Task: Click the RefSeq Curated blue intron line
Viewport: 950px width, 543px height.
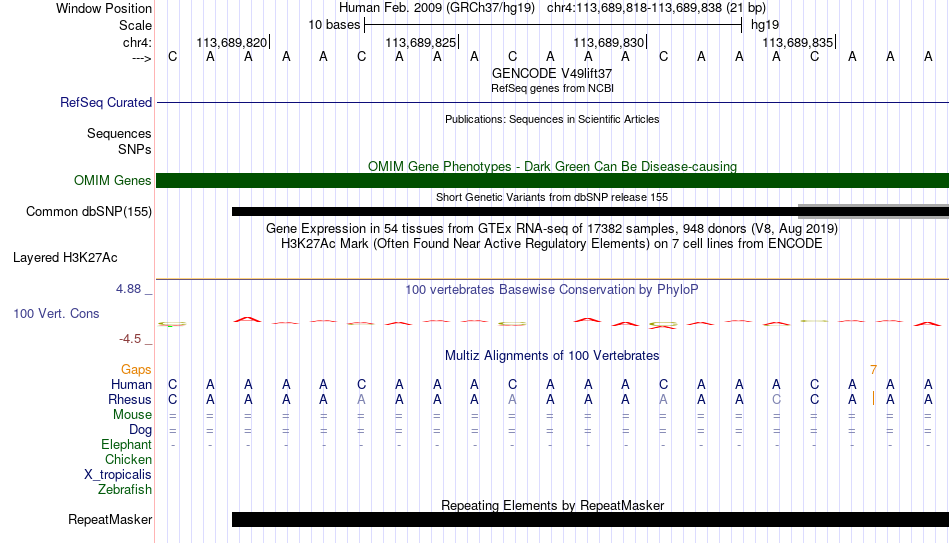Action: pos(553,102)
